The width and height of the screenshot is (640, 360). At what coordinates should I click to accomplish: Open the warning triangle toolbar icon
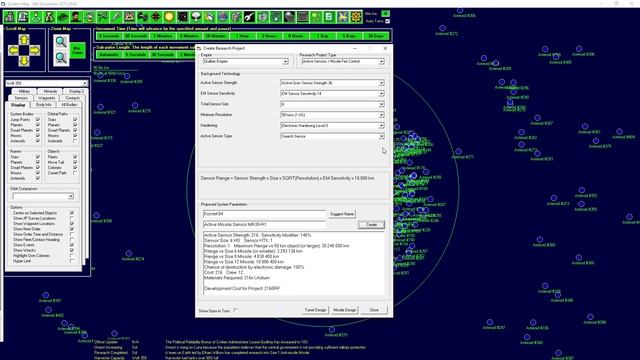[129, 17]
